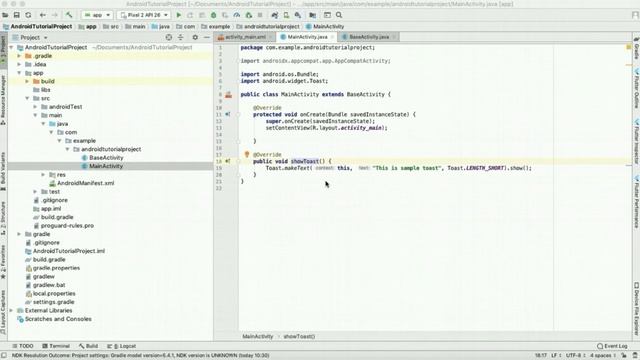
Task: Click the yellow lightbulb intention icon
Action: click(247, 154)
